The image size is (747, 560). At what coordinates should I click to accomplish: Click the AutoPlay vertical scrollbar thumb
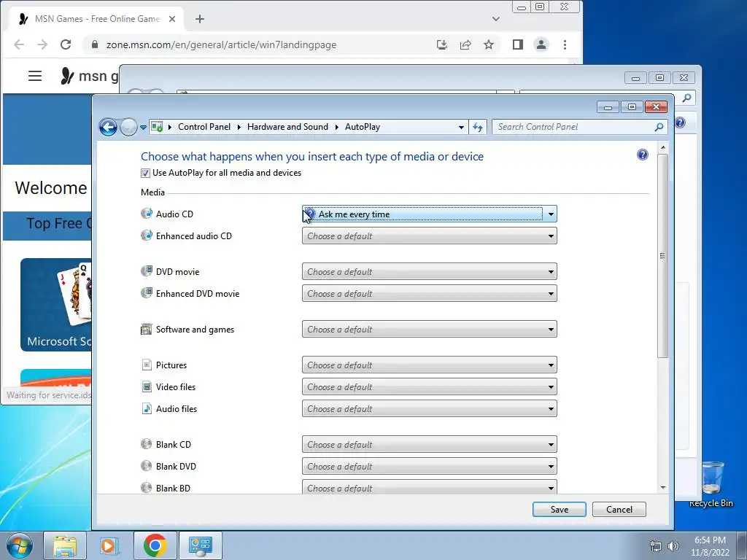point(662,256)
